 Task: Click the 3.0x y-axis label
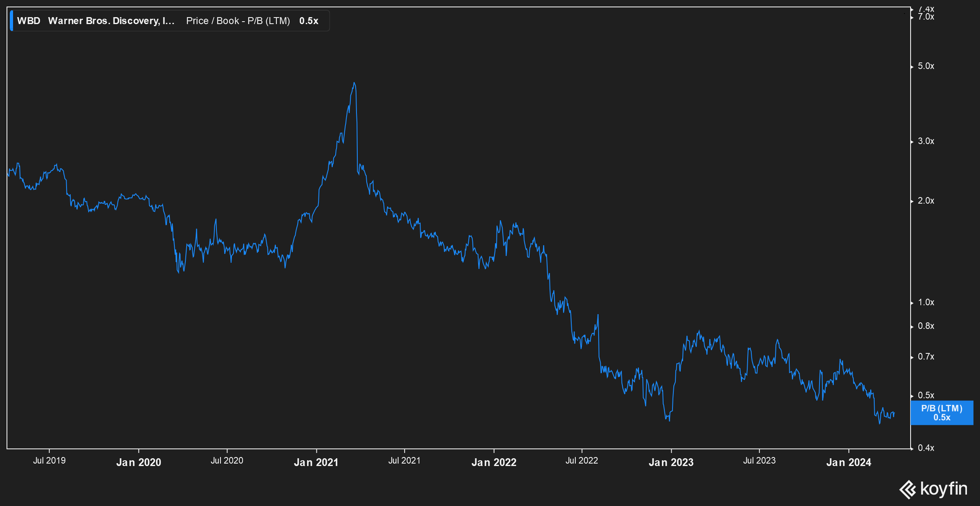[x=926, y=141]
